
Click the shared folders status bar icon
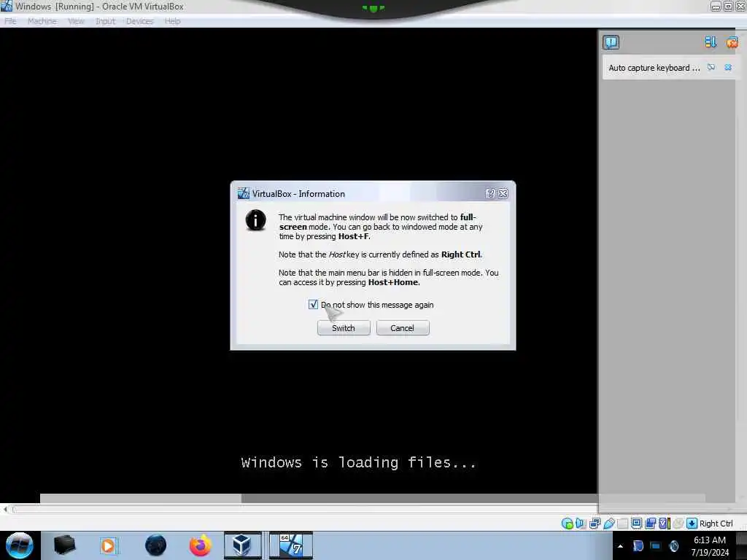coord(622,524)
